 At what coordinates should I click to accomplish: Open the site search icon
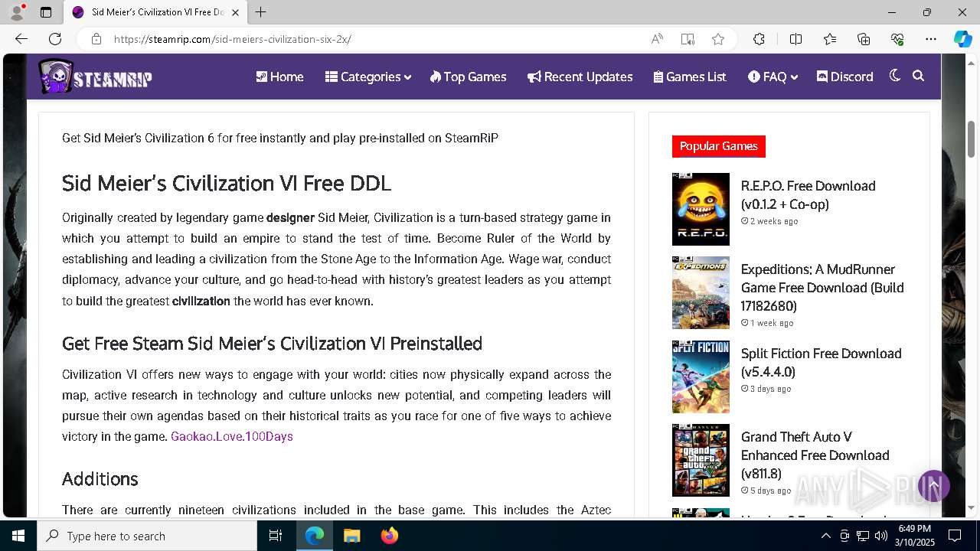[x=919, y=76]
